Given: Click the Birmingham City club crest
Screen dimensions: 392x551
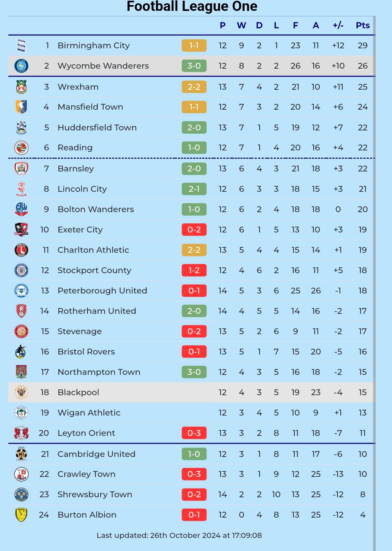Looking at the screenshot, I should click(x=21, y=45).
